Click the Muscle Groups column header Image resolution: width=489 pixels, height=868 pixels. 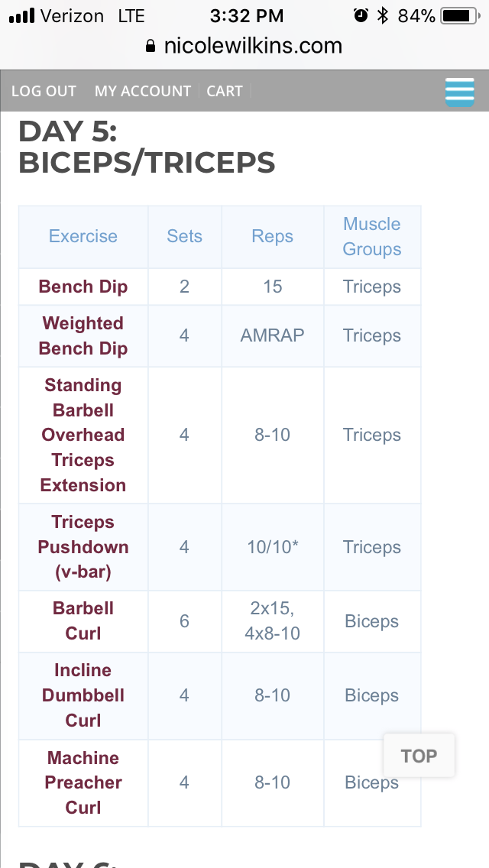tap(371, 237)
